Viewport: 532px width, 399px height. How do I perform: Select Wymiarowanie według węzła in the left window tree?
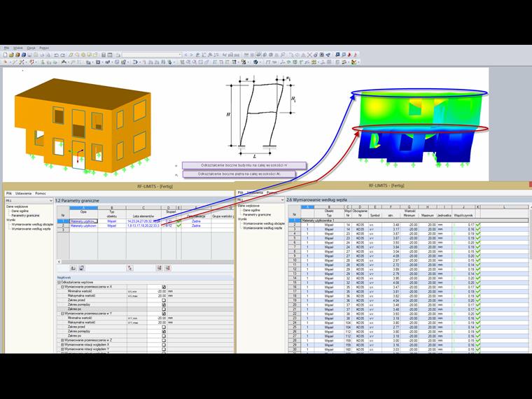tap(31, 229)
